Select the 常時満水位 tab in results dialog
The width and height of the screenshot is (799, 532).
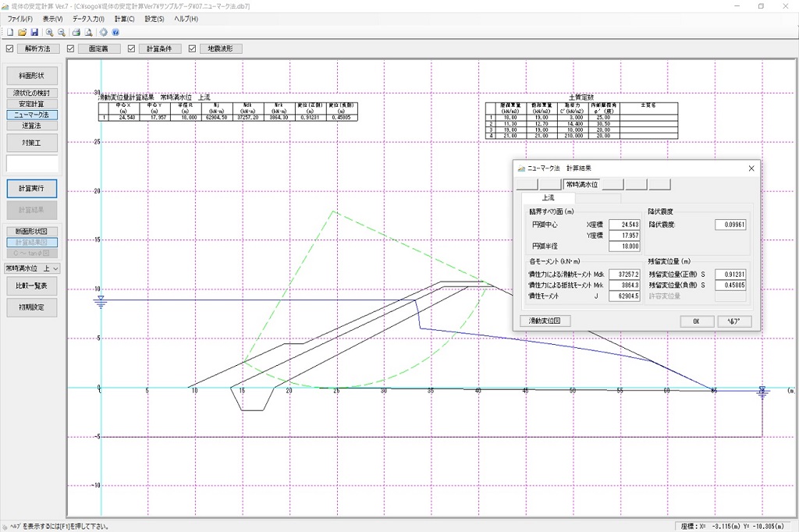tap(582, 184)
